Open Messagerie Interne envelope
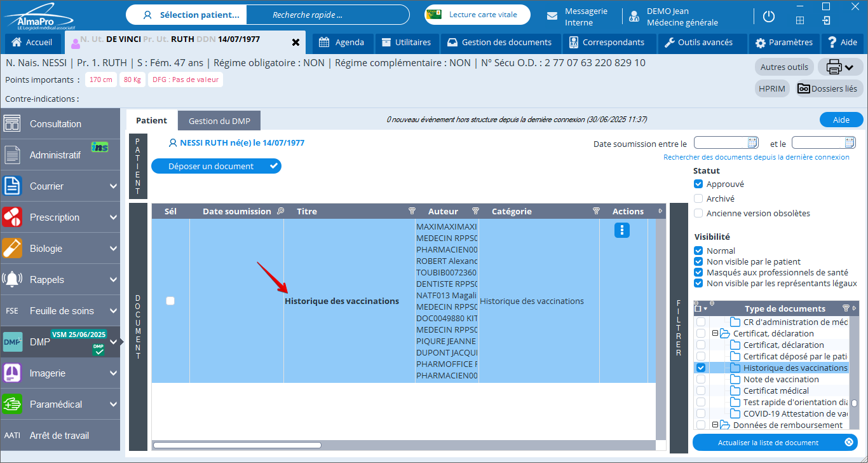Viewport: 868px width, 463px height. (x=553, y=17)
